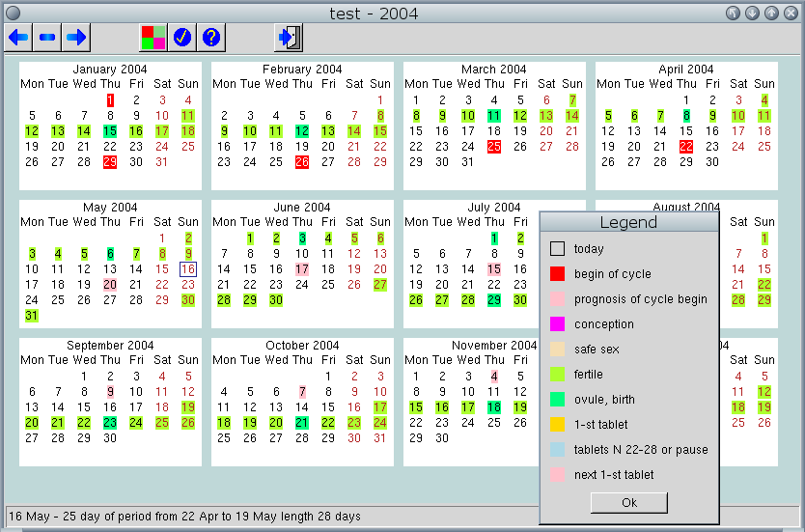The image size is (805, 532).
Task: Click the blue minus icon in toolbar
Action: coord(48,38)
